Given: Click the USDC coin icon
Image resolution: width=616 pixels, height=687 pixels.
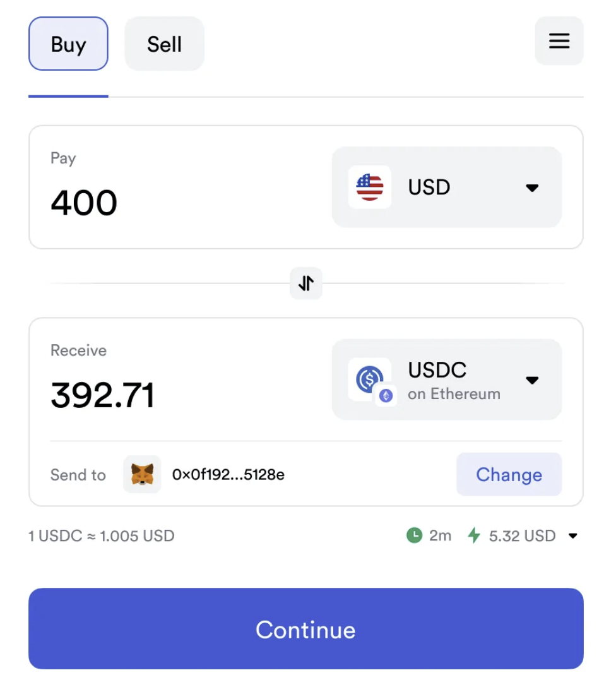Looking at the screenshot, I should (368, 378).
